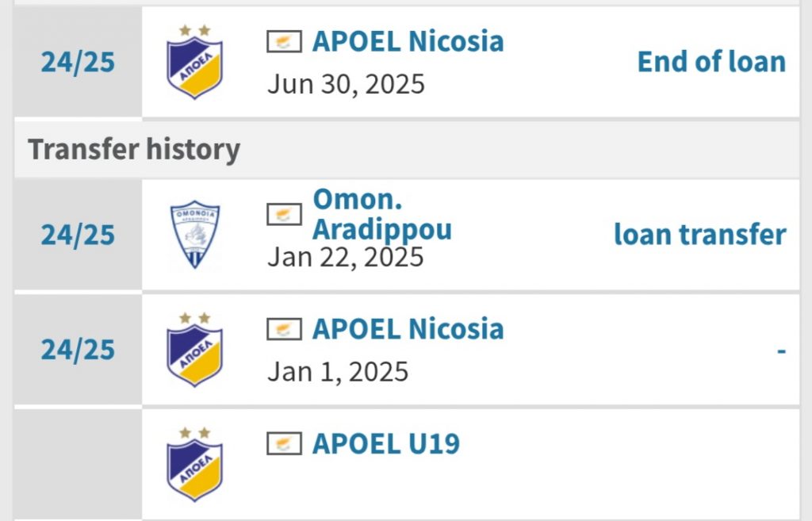Open APOEL Nicosia link dated Jun 30, 2025
812x521 pixels.
pos(408,41)
